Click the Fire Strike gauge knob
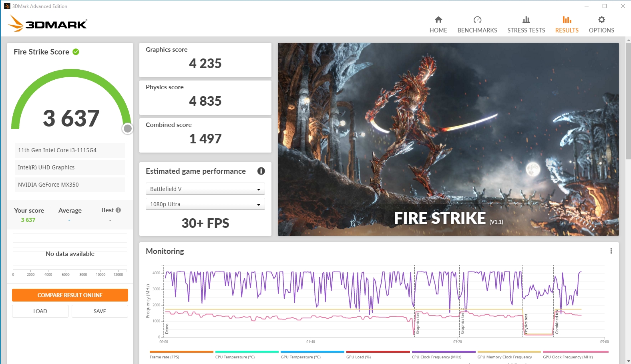Image resolution: width=631 pixels, height=364 pixels. 128,129
